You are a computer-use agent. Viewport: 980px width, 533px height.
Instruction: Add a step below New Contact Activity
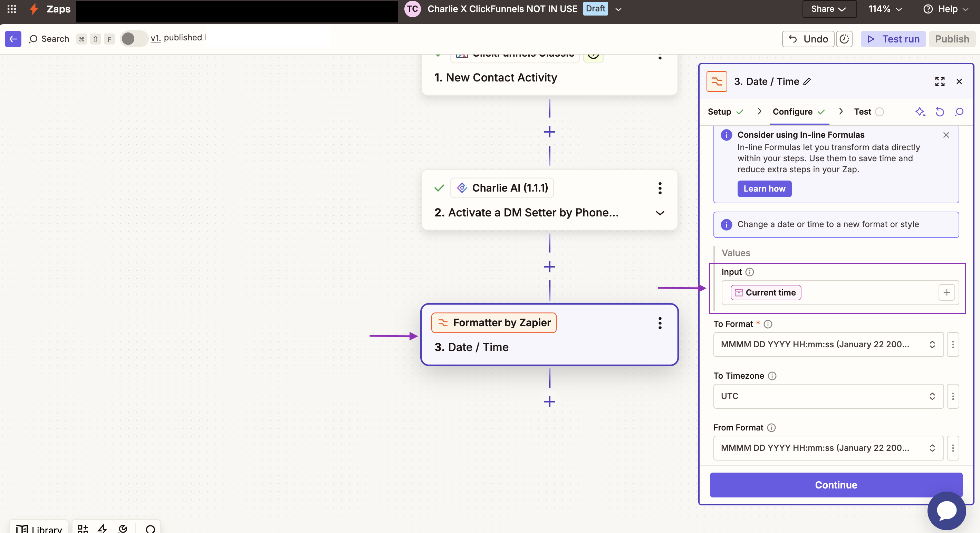[549, 132]
